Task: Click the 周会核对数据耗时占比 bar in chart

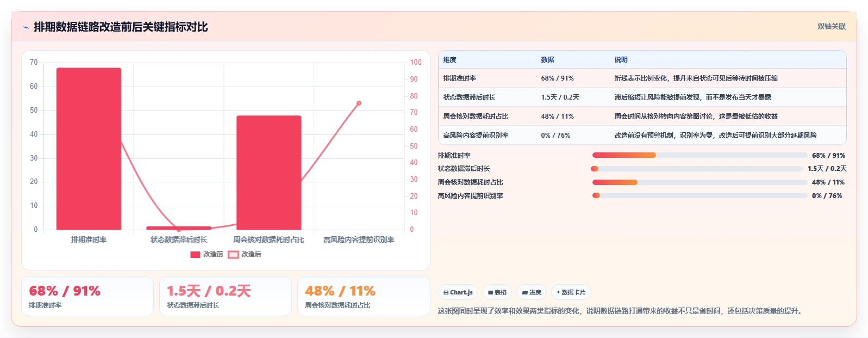Action: coord(268,173)
